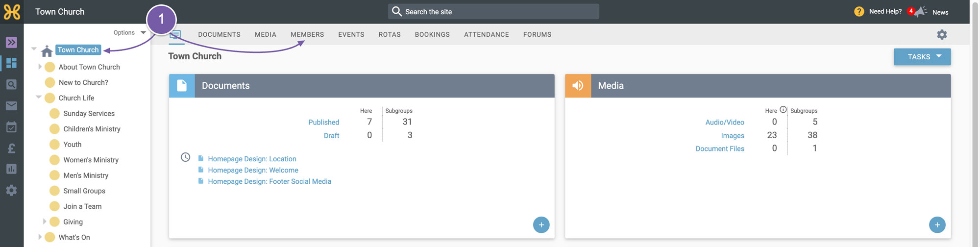Collapse the Town Church root tree node
The height and width of the screenshot is (247, 980).
pyautogui.click(x=34, y=49)
